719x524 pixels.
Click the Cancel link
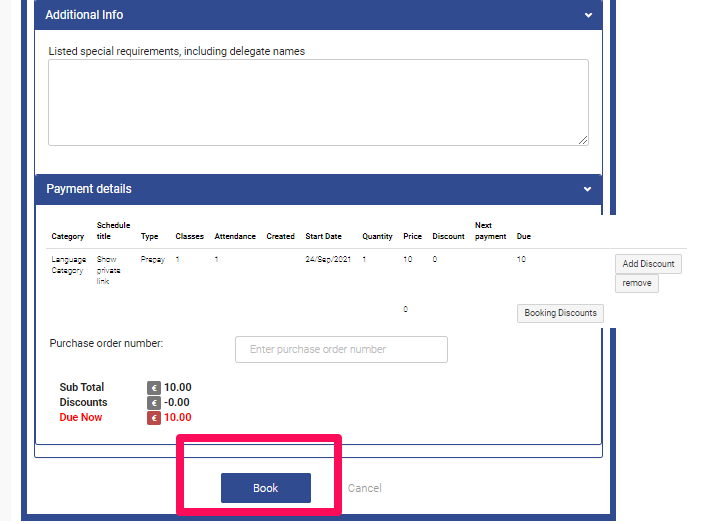[364, 488]
